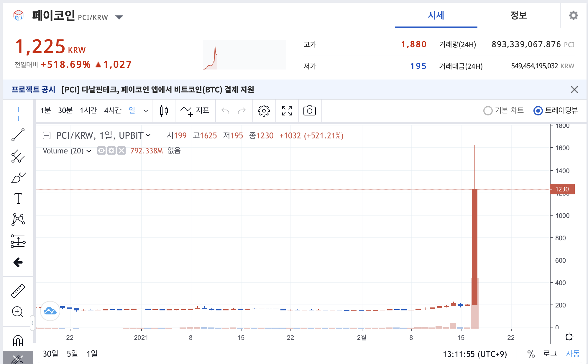Toggle 자동 auto scale

point(573,354)
